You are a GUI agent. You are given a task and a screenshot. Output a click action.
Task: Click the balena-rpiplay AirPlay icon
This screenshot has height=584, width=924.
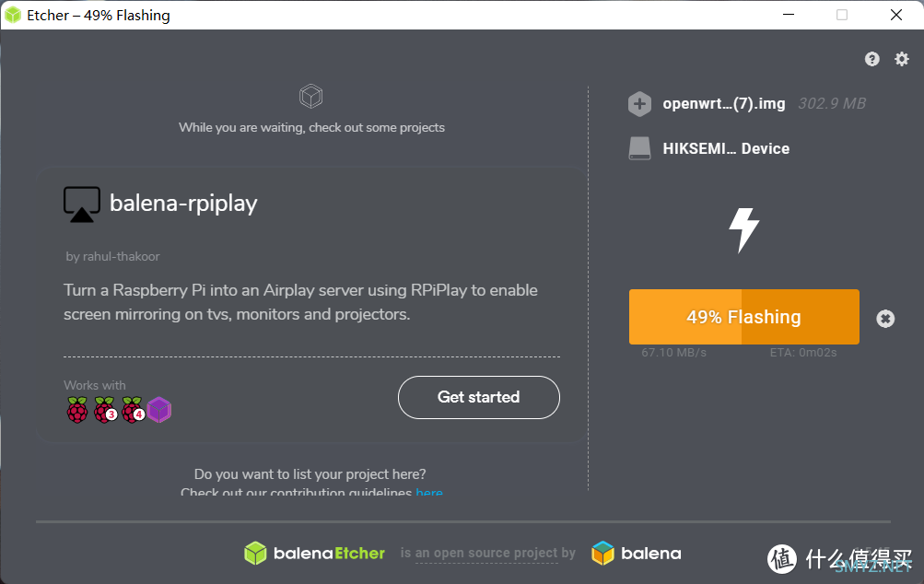[81, 204]
